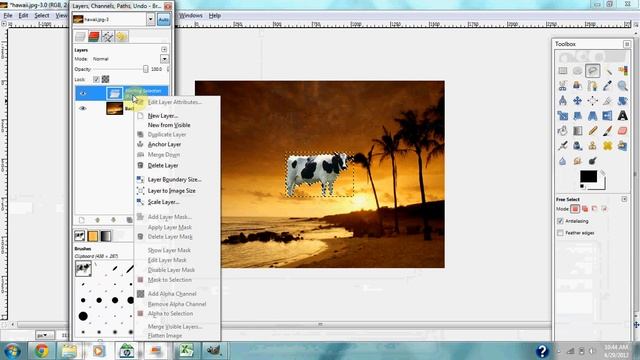640x360 pixels.
Task: Select the Paintbrush tool
Action: click(x=608, y=131)
